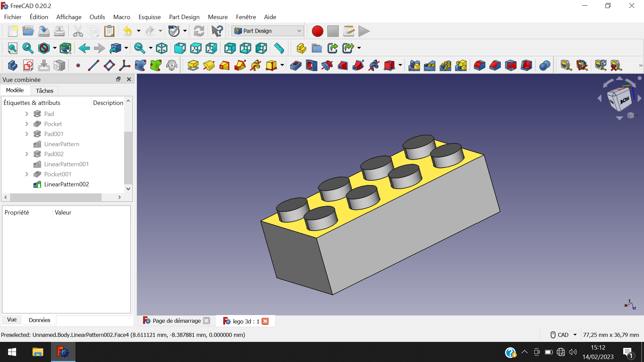Viewport: 644px width, 362px height.
Task: Create a datum line
Action: tap(94, 65)
